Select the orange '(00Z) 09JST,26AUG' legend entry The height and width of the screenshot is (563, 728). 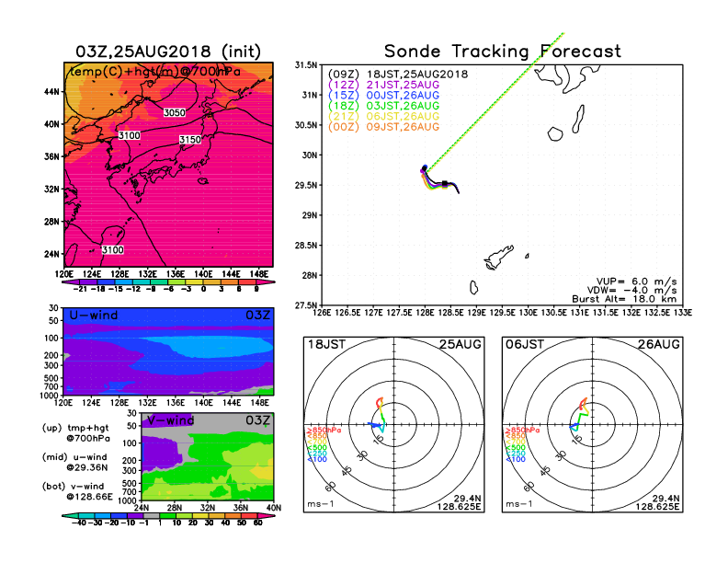[x=383, y=127]
